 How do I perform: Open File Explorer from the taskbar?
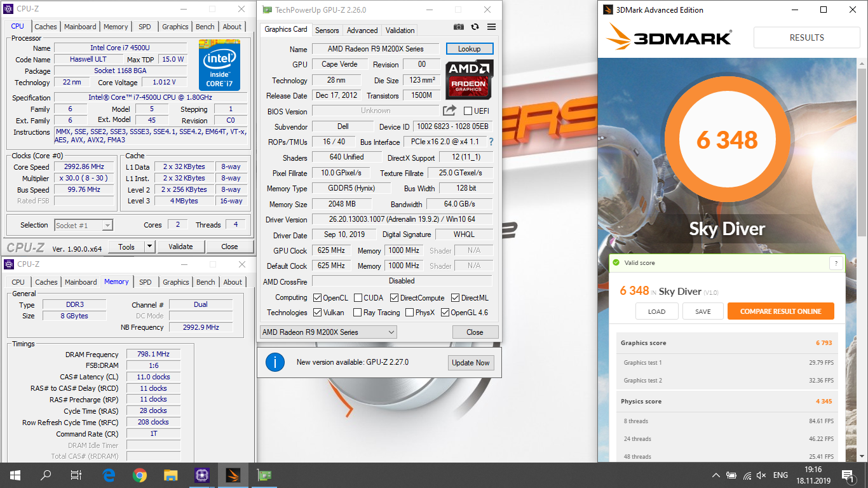point(170,475)
